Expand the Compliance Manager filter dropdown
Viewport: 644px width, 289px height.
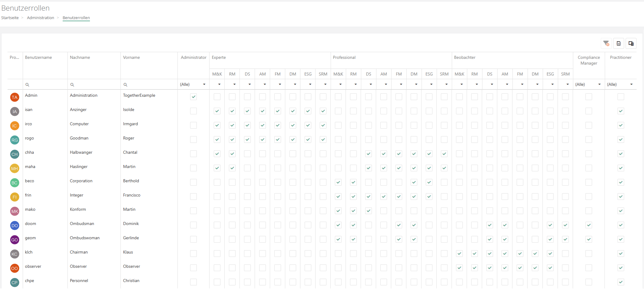click(x=588, y=84)
